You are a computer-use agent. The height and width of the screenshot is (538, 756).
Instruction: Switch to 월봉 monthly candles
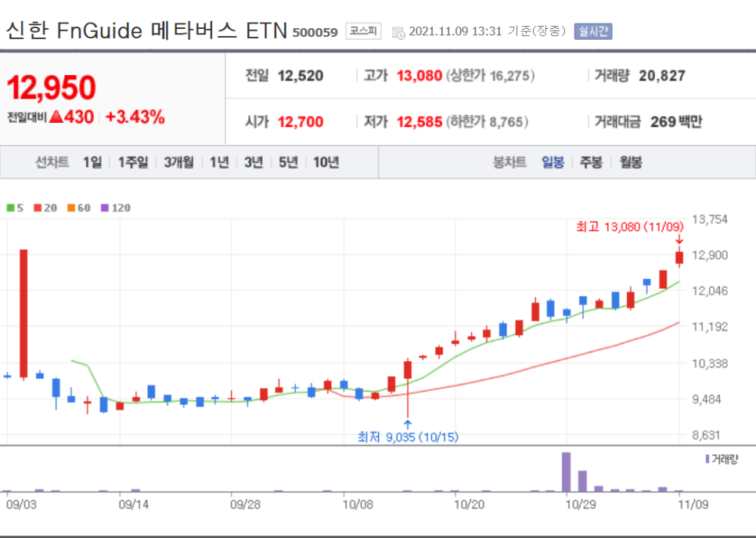(631, 162)
